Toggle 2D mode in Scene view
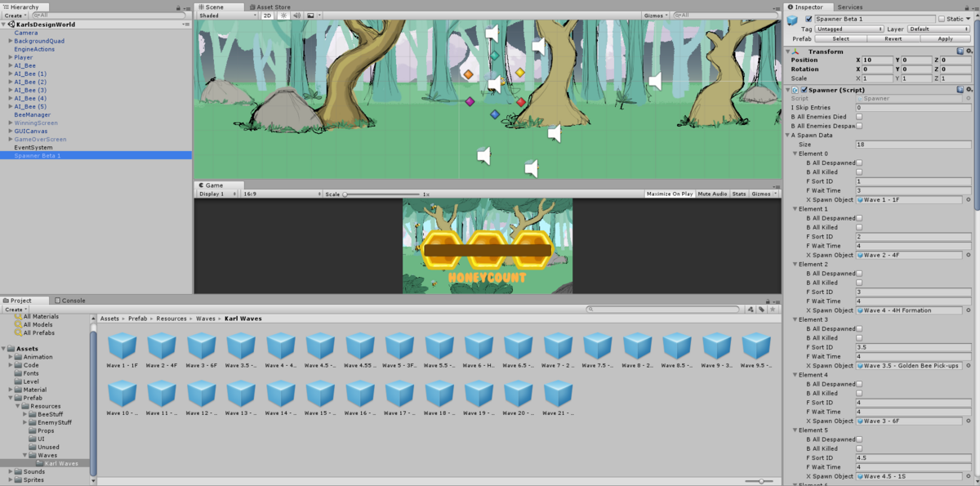Screen dimensions: 980x486 coord(267,16)
